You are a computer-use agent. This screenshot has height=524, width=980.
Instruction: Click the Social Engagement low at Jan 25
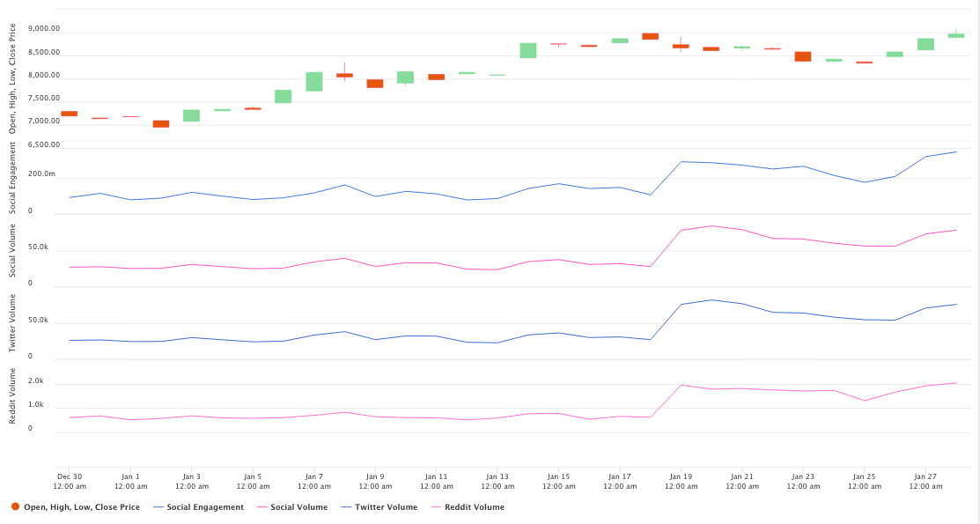[x=865, y=182]
